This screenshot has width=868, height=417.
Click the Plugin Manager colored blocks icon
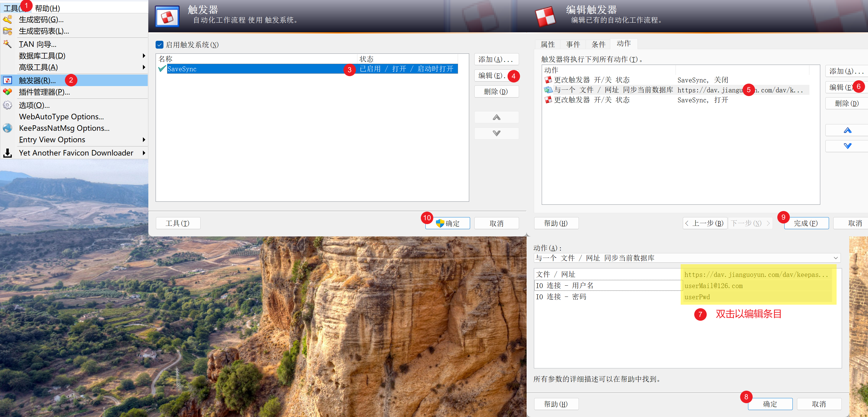tap(8, 92)
